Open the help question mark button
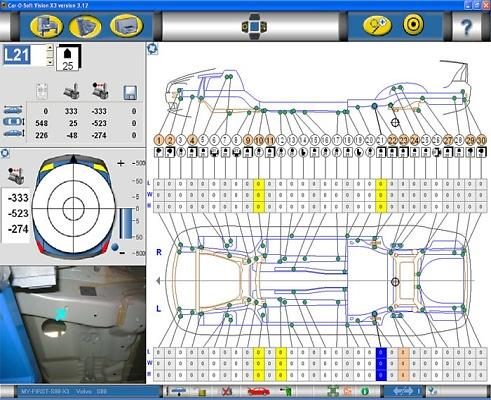This screenshot has width=491, height=400. point(466,27)
